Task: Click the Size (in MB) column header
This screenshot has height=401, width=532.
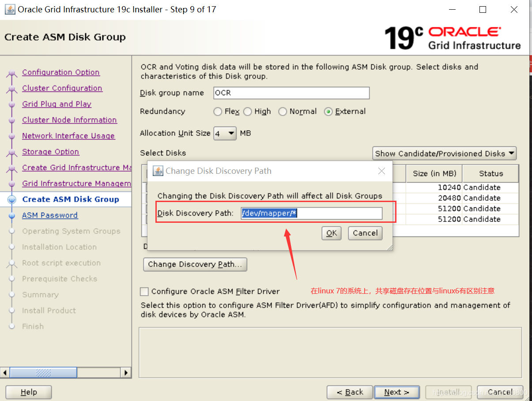Action: pyautogui.click(x=434, y=173)
